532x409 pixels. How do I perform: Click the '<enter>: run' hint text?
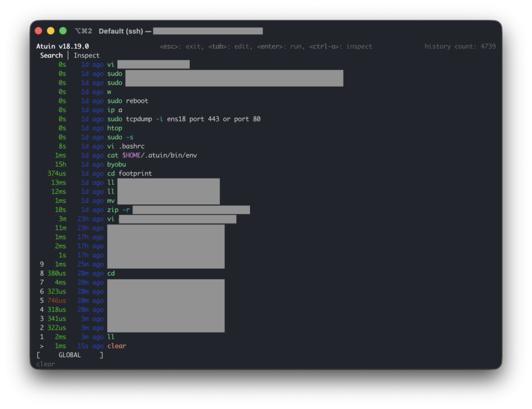click(x=280, y=46)
